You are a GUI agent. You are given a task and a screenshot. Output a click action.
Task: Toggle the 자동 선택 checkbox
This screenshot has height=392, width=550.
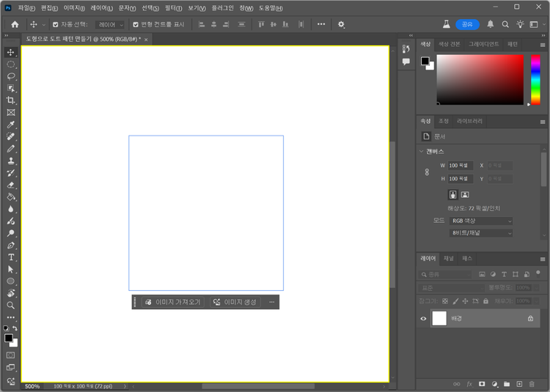point(56,24)
